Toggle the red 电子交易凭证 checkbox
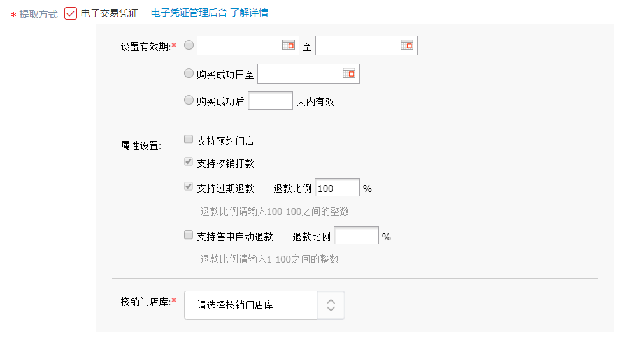 point(71,13)
